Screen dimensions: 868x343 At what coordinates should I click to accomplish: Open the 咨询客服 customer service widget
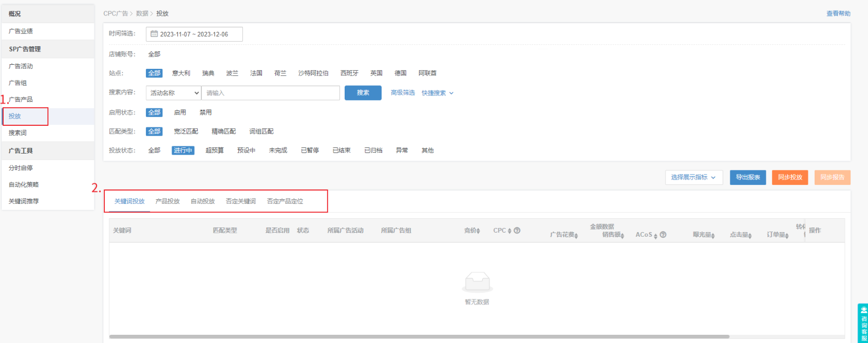coord(863,322)
